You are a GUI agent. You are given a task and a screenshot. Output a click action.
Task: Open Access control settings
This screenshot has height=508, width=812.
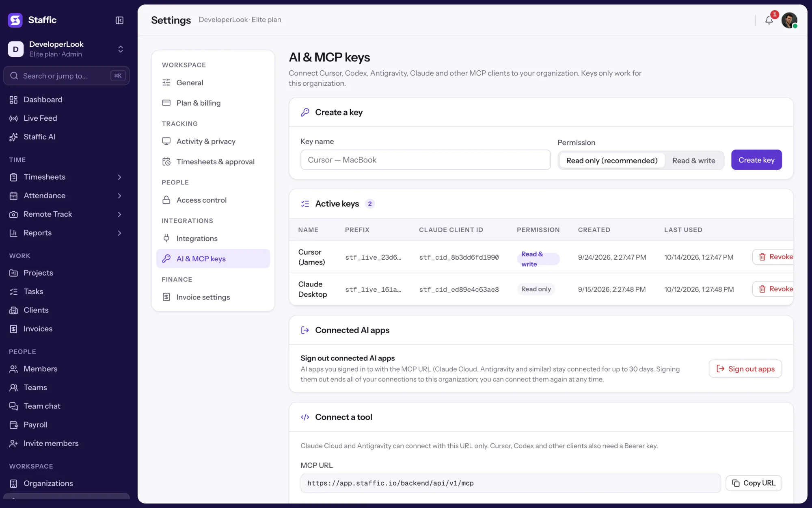[x=213, y=200]
